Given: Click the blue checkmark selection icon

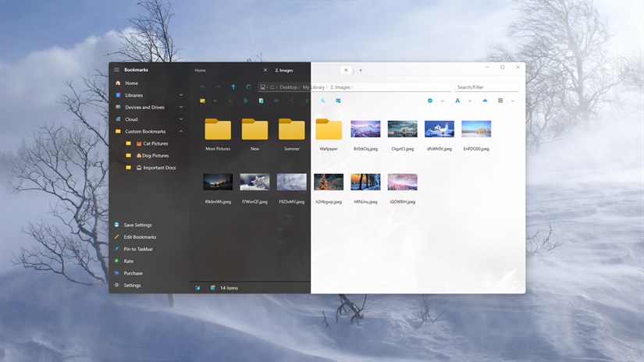Looking at the screenshot, I should click(x=430, y=101).
